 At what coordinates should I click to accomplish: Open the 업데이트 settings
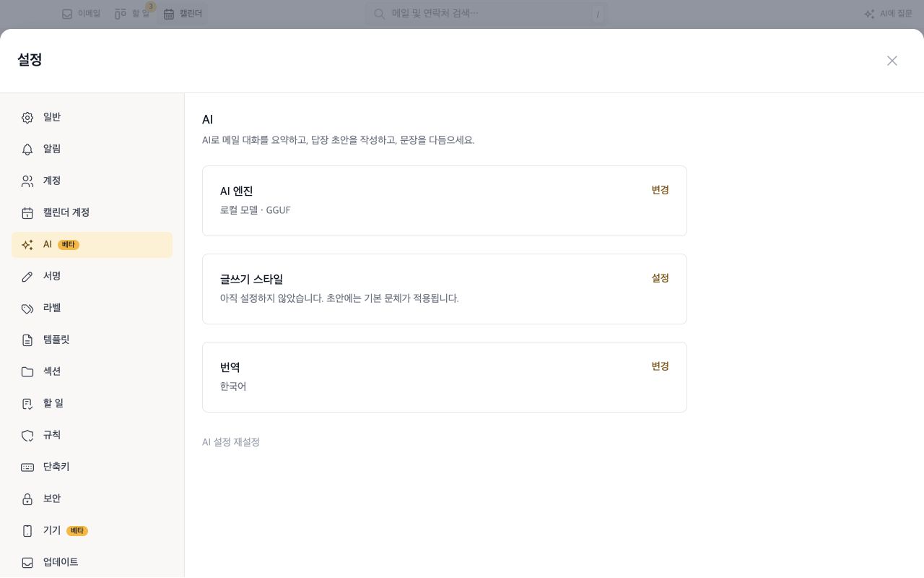92,562
